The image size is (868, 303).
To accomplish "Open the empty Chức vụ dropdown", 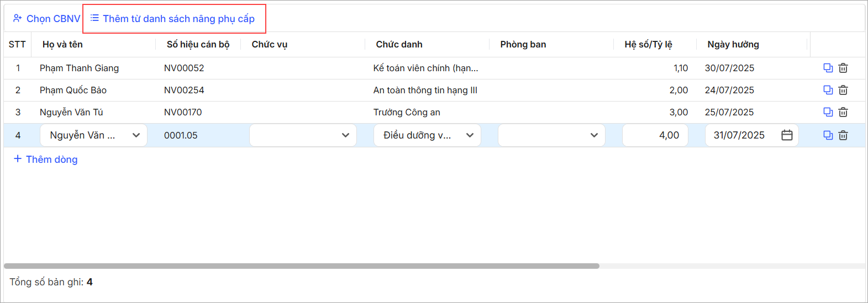I will (x=303, y=135).
